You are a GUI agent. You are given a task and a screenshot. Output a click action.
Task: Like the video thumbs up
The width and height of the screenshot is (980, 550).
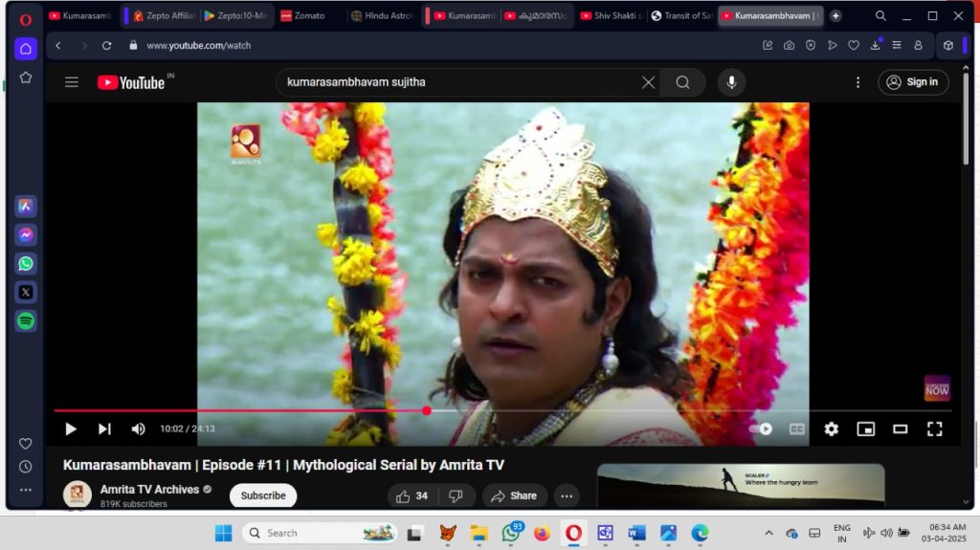(412, 495)
